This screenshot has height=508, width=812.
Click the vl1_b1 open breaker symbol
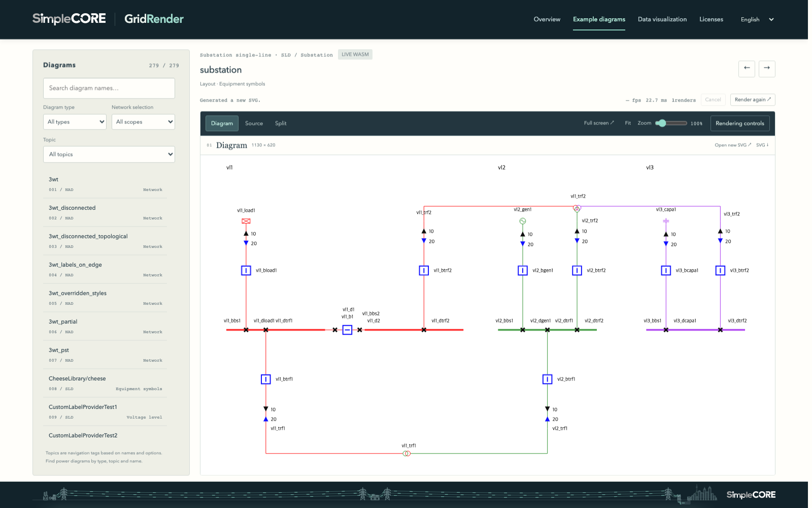(x=347, y=330)
